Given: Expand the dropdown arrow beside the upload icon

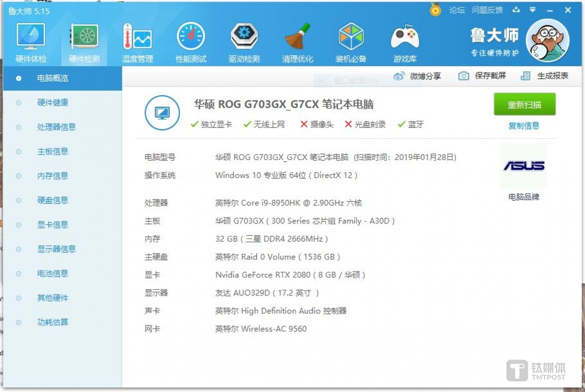Looking at the screenshot, I should tap(532, 10).
